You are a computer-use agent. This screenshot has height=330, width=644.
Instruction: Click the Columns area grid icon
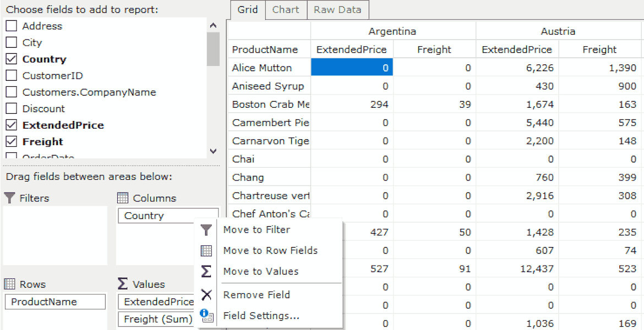(123, 198)
